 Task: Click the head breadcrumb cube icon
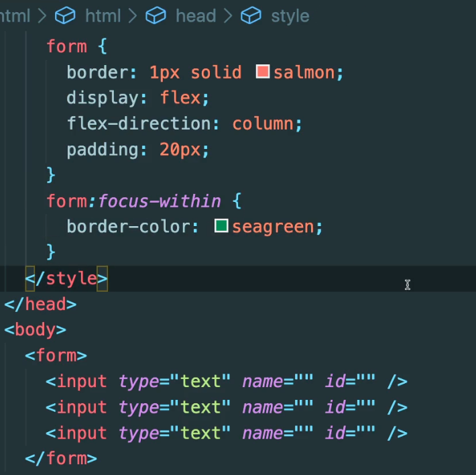coord(156,15)
